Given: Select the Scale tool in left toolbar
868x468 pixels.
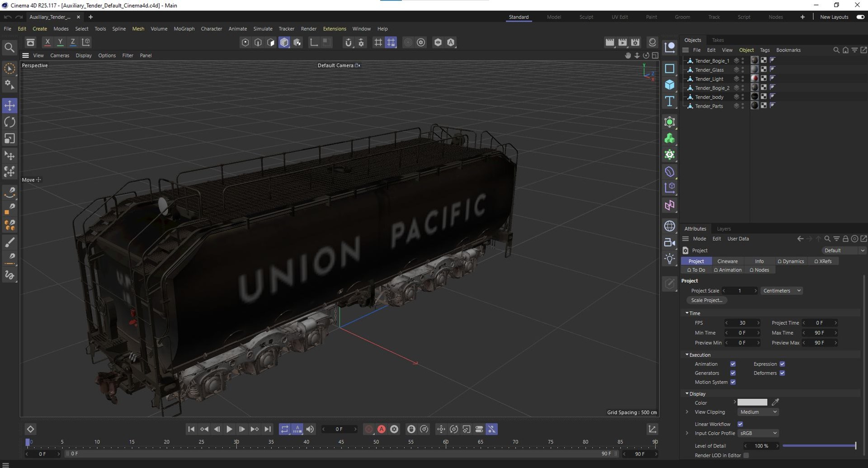Looking at the screenshot, I should tap(9, 138).
